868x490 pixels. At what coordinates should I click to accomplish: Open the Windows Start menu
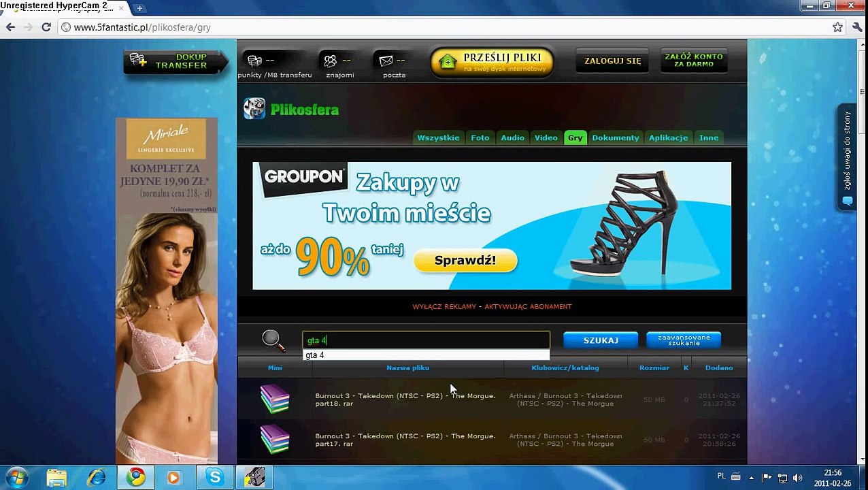point(16,477)
